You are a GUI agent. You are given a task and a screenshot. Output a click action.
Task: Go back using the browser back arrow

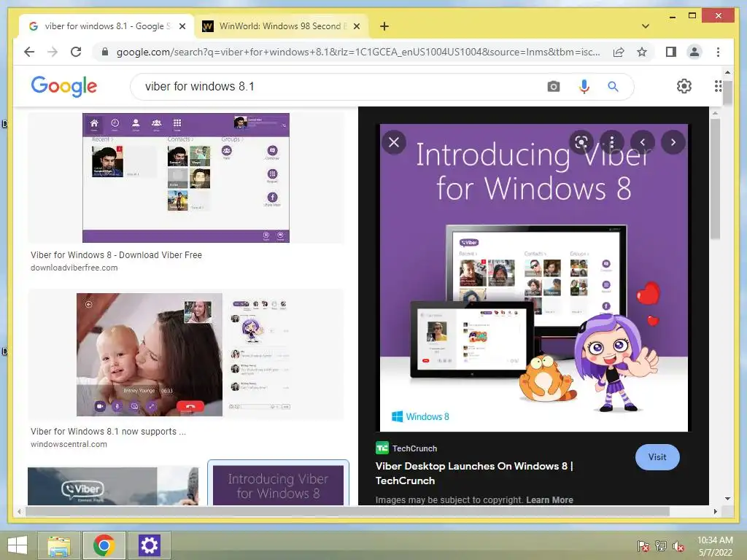(29, 52)
